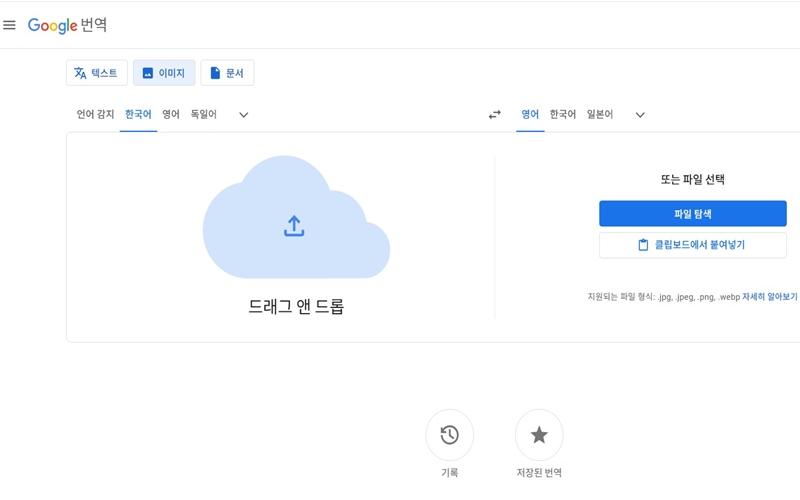The height and width of the screenshot is (500, 800).
Task: Switch to 텍스트 translation mode
Action: (x=96, y=73)
